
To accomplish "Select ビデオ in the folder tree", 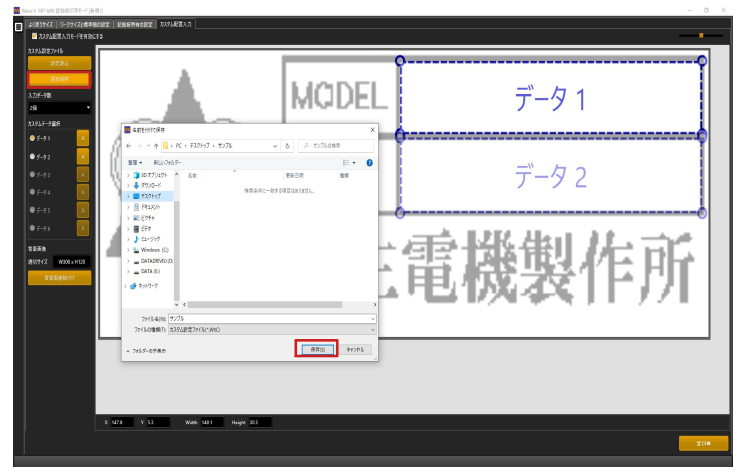I will (142, 229).
